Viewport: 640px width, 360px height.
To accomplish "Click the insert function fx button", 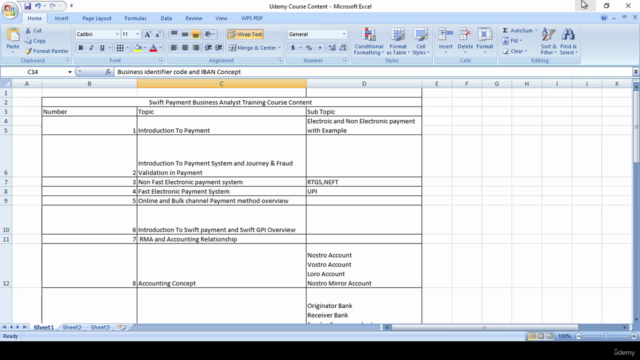I will coord(108,72).
